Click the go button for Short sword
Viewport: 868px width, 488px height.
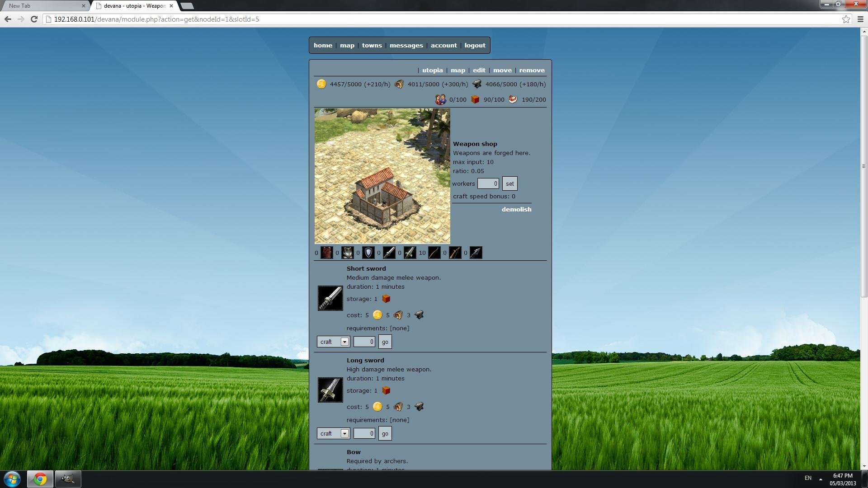tap(385, 342)
